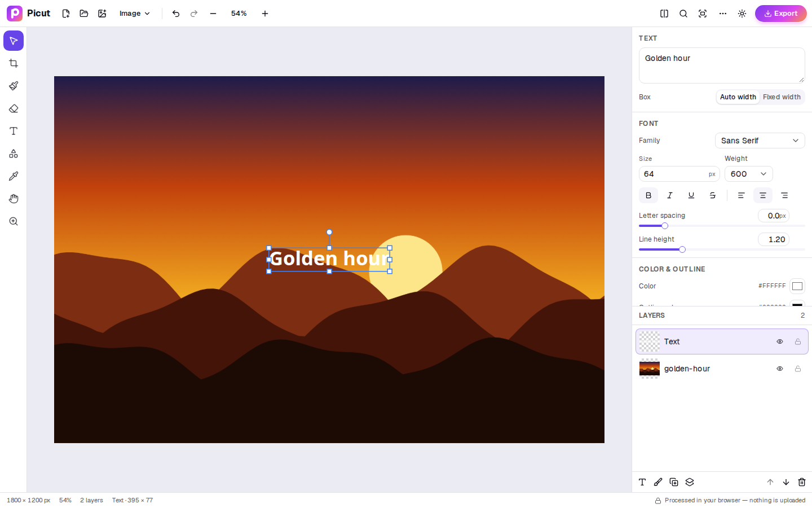Select the Crop tool
The height and width of the screenshot is (508, 812).
tap(14, 63)
